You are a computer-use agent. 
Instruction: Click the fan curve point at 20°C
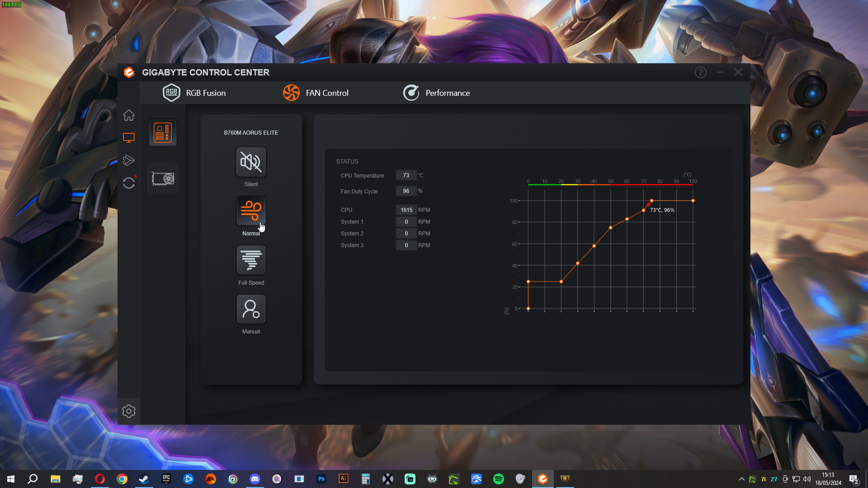(x=561, y=282)
